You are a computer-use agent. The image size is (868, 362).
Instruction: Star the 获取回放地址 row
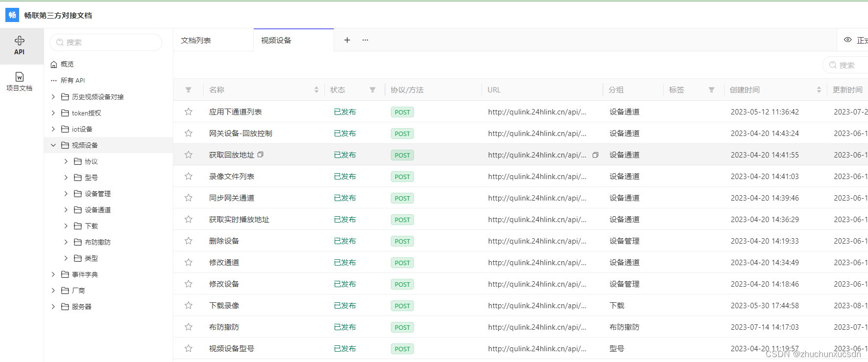click(x=188, y=155)
